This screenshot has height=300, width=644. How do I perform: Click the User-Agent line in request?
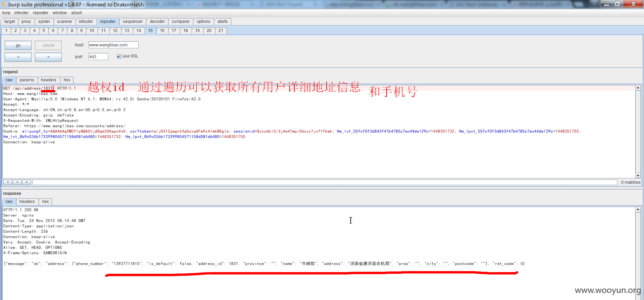[102, 99]
